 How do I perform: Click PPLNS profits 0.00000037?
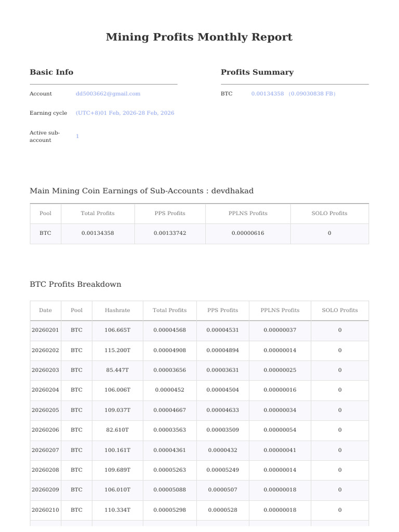coord(280,330)
